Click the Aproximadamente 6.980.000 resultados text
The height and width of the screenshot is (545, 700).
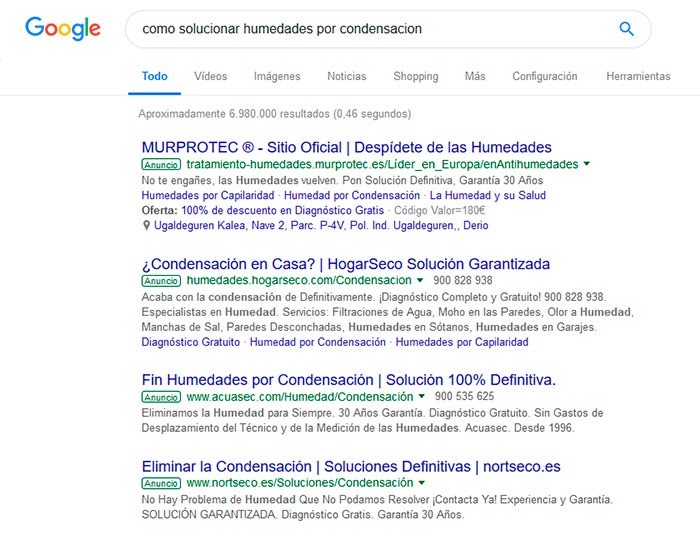point(275,114)
